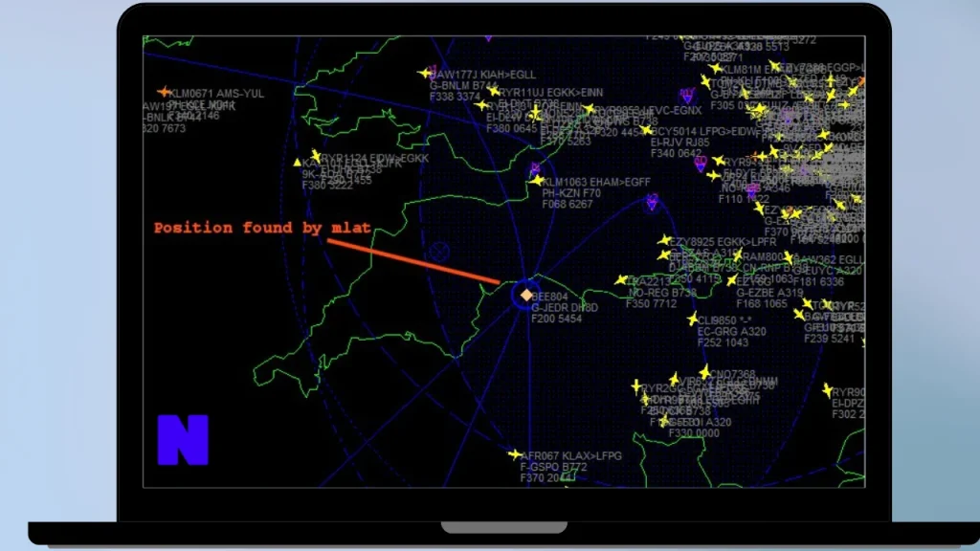This screenshot has height=551, width=980.
Task: Select the F-GSPO B772 label
Action: click(x=554, y=467)
